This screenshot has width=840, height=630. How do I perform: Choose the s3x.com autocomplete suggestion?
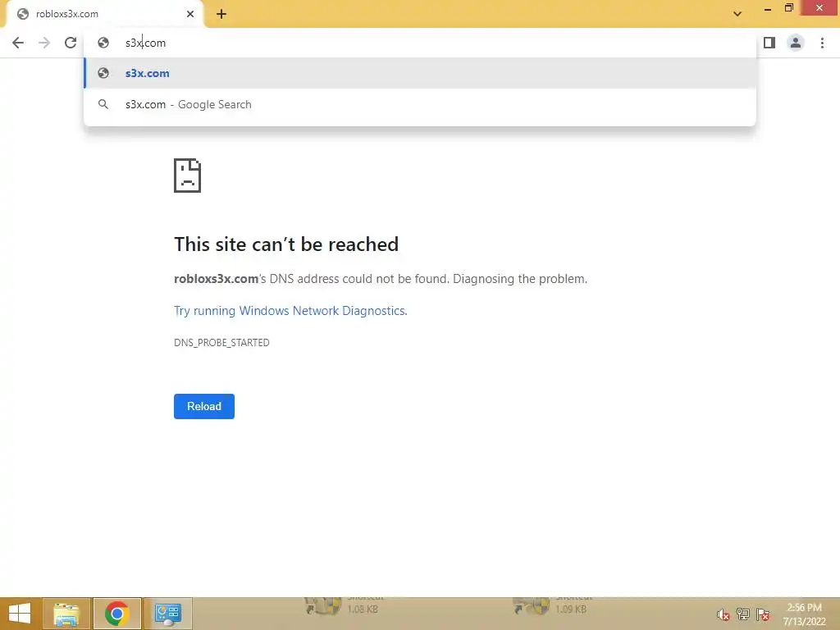point(419,73)
